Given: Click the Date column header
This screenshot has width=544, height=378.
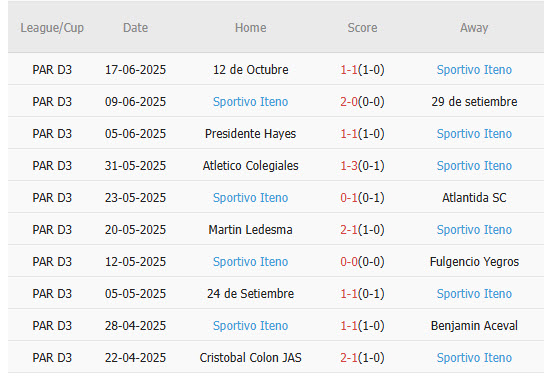Looking at the screenshot, I should tap(135, 28).
